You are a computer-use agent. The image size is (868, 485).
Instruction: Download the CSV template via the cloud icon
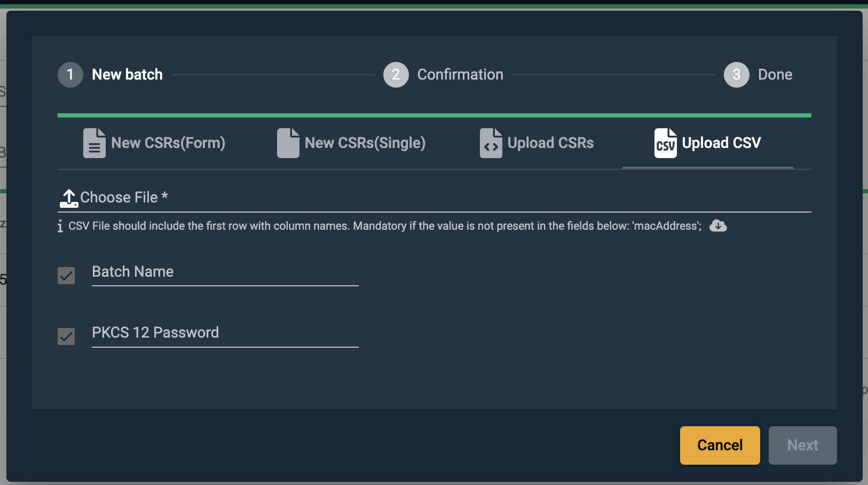pos(719,225)
